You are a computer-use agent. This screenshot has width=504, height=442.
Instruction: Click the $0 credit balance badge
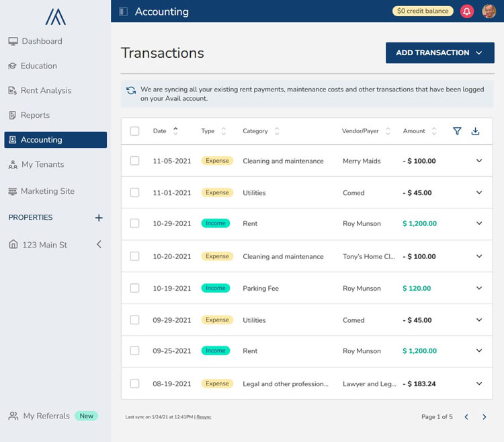423,11
